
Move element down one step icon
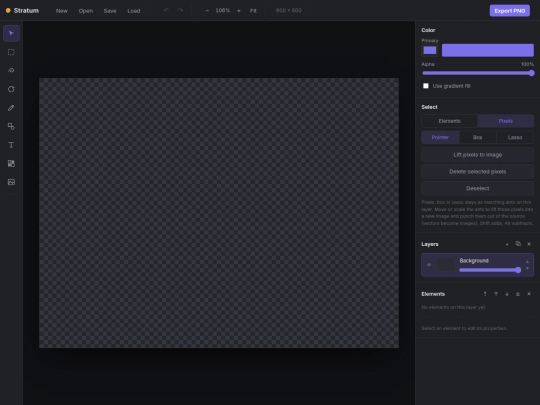pyautogui.click(x=507, y=294)
